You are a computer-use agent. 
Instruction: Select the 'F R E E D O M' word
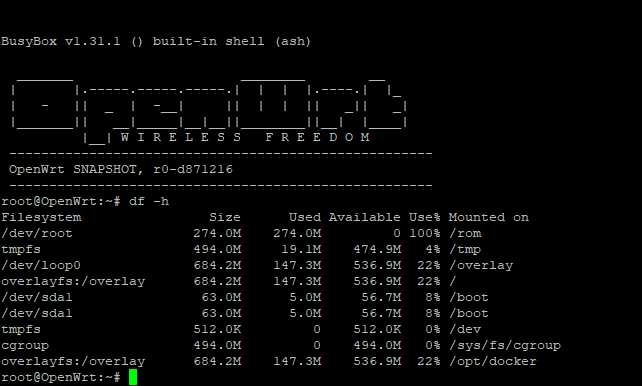pos(317,137)
